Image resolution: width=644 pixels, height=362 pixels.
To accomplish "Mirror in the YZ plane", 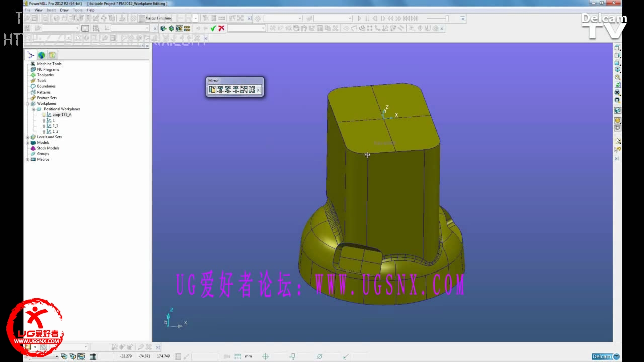I will pyautogui.click(x=228, y=89).
